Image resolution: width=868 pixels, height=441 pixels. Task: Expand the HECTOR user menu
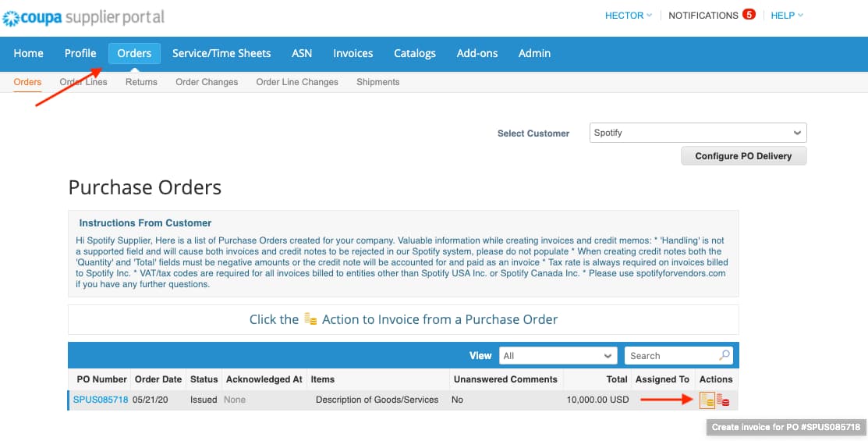tap(628, 16)
